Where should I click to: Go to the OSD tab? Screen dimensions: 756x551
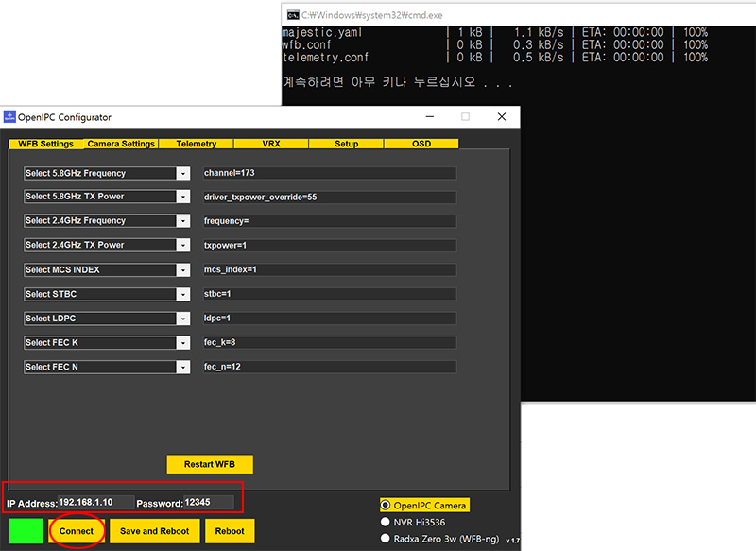(421, 144)
